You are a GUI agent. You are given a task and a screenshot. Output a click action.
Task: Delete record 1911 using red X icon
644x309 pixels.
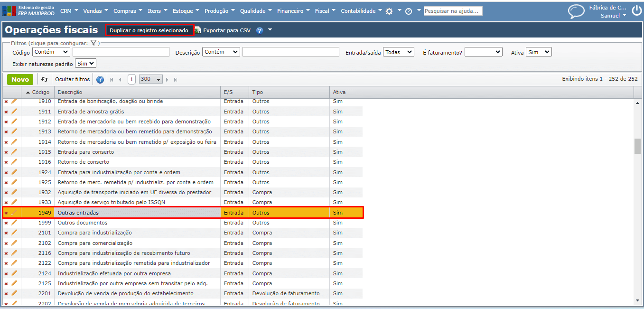click(6, 112)
